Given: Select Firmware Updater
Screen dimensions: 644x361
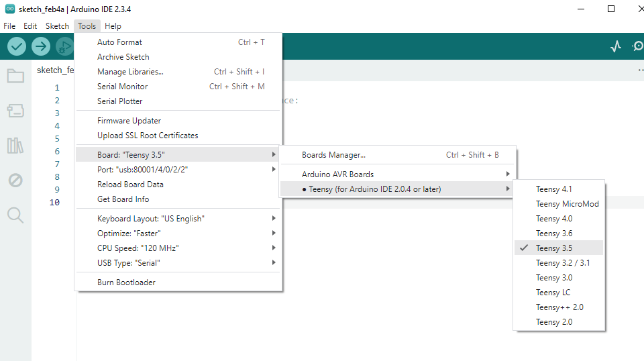Looking at the screenshot, I should (179, 121).
